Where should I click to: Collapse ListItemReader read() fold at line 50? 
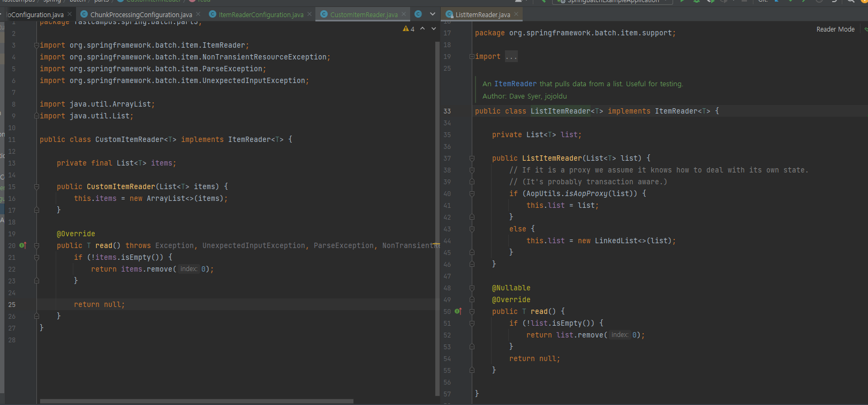472,311
